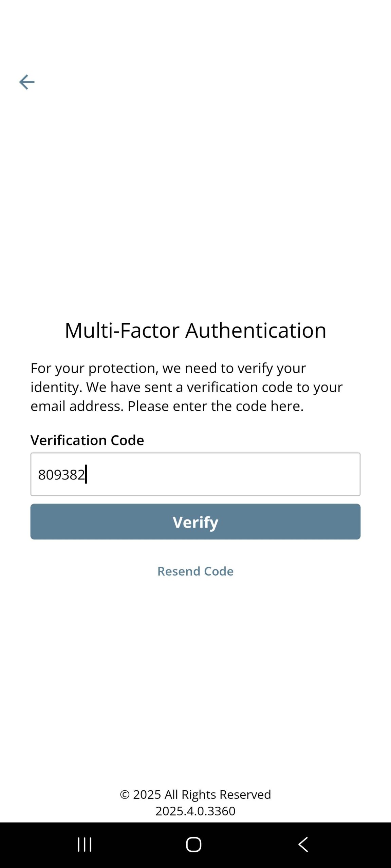Tap the identity verification description paragraph

pyautogui.click(x=187, y=387)
